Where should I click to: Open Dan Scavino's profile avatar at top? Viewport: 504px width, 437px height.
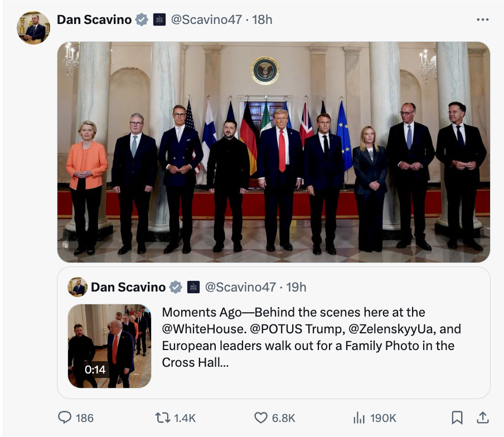(x=33, y=27)
